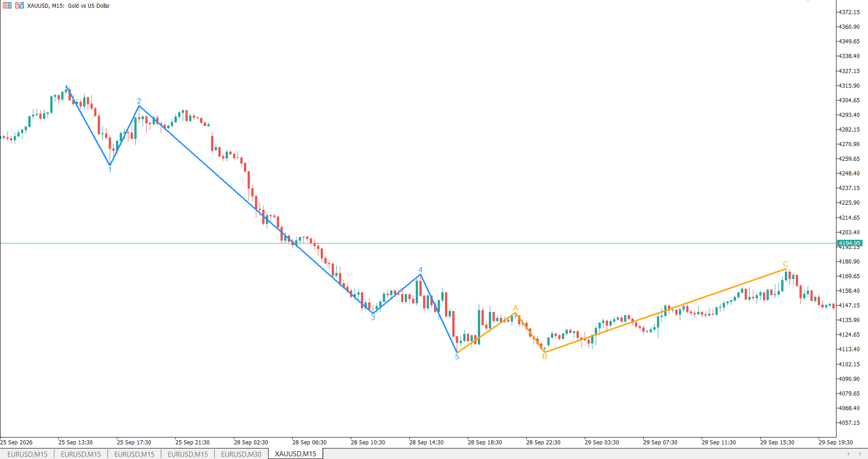The width and height of the screenshot is (868, 459).
Task: Select the blue wave label 3
Action: pyautogui.click(x=373, y=317)
